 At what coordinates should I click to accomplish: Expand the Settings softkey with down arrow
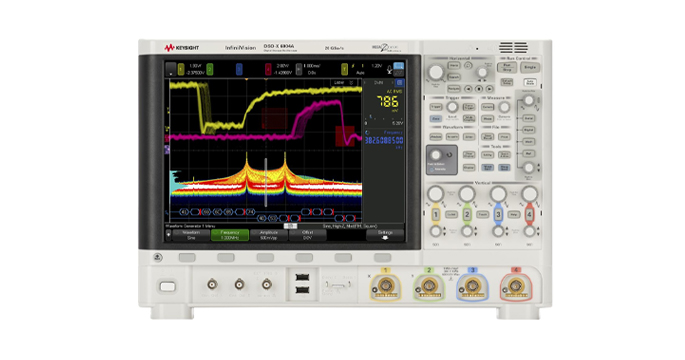pyautogui.click(x=385, y=235)
